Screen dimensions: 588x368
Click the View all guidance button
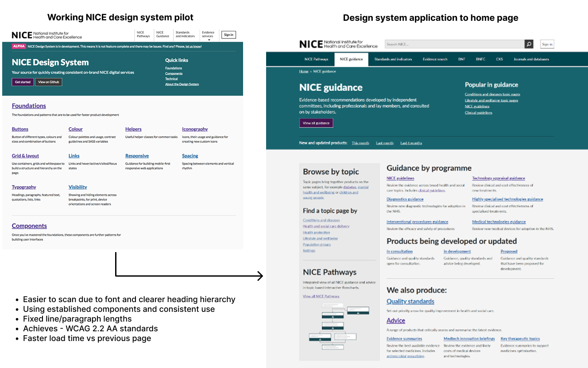pos(316,123)
